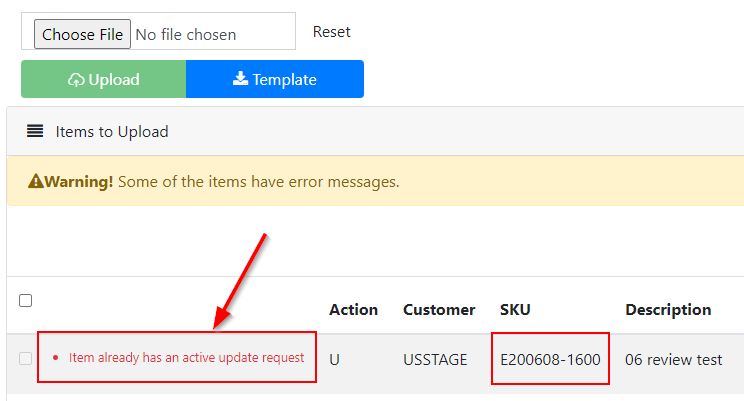The image size is (744, 401).
Task: Click the USSTAGE customer cell
Action: point(435,359)
